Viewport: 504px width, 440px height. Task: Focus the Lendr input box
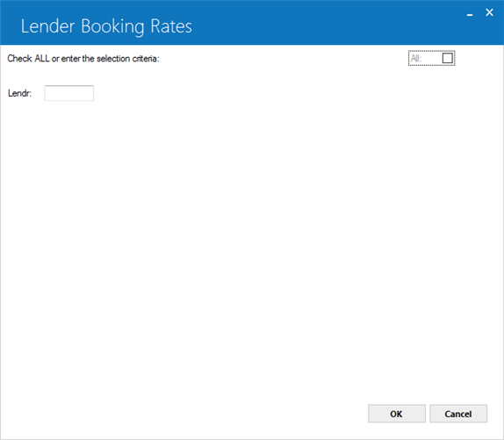point(68,93)
